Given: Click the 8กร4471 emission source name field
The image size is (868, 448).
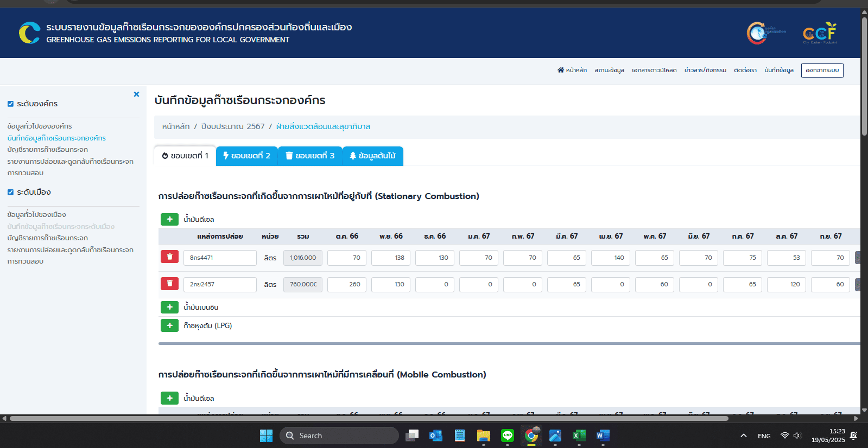Looking at the screenshot, I should (220, 258).
